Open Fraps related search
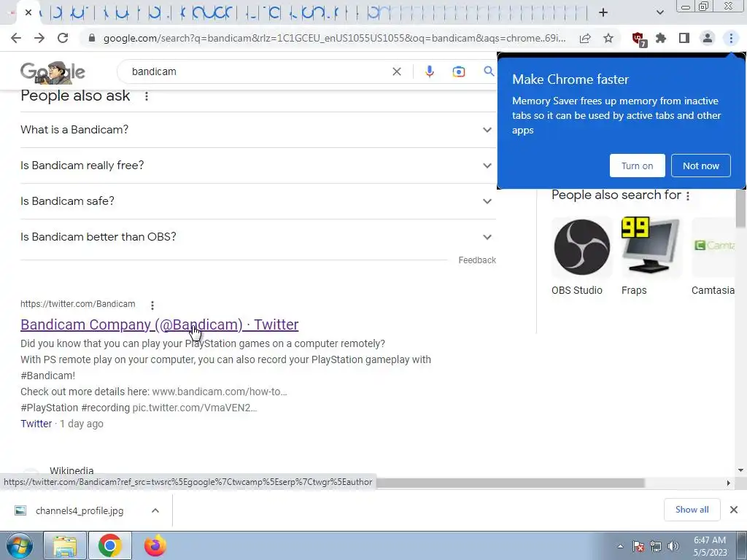Screen dimensions: 747x560 click(651, 257)
